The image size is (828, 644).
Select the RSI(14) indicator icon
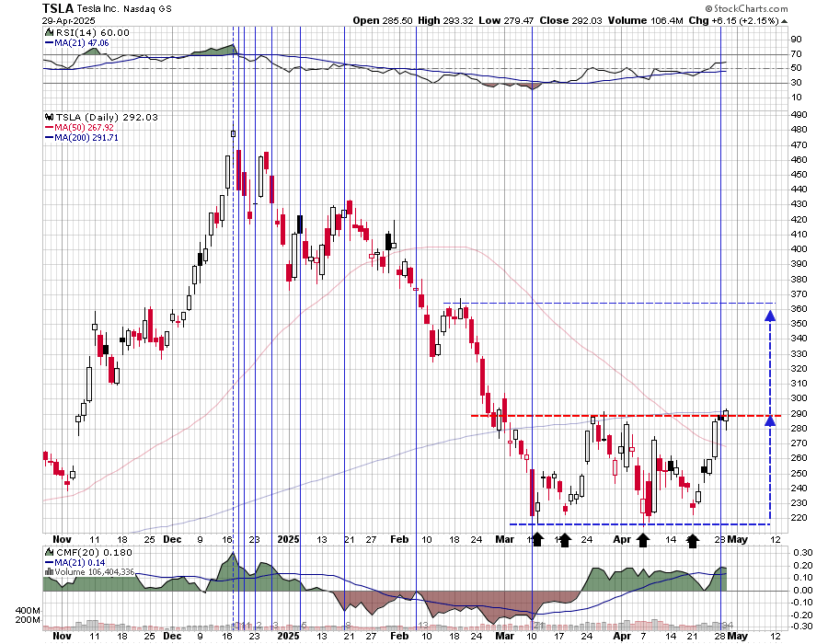[47, 30]
